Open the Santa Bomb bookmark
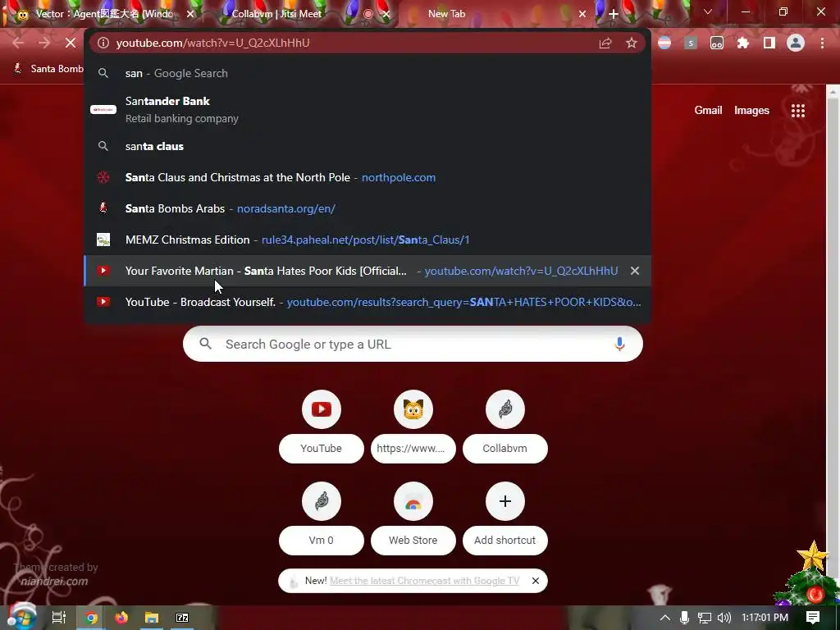 (x=48, y=69)
